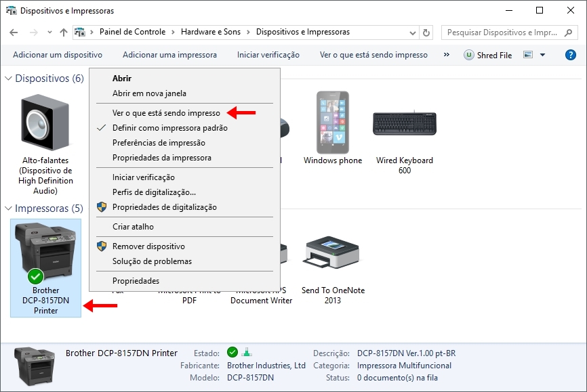Show more toolbar commands chevron
Screen dimensions: 587x392
click(446, 55)
